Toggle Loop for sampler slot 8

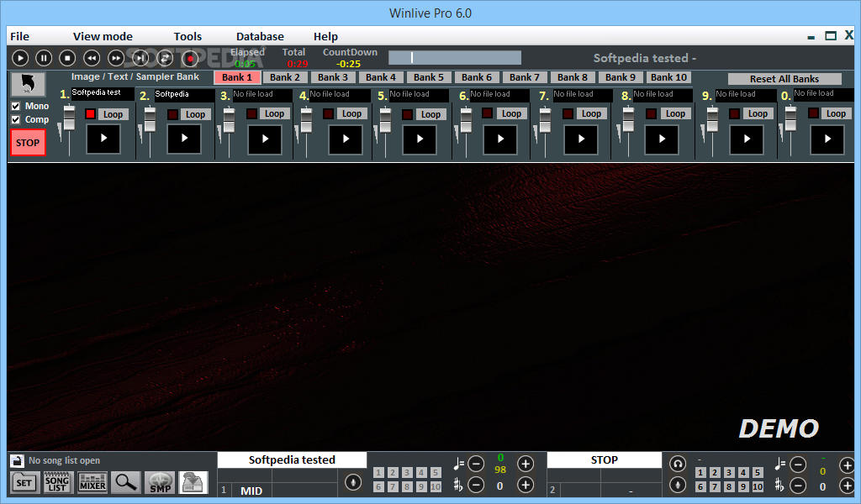coord(675,114)
